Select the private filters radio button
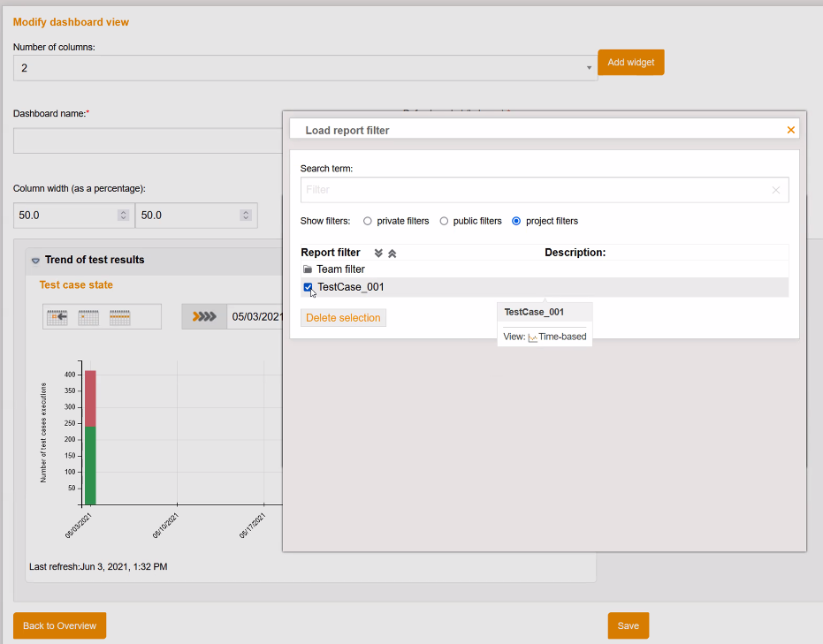Screen dimensions: 823x644 point(368,221)
